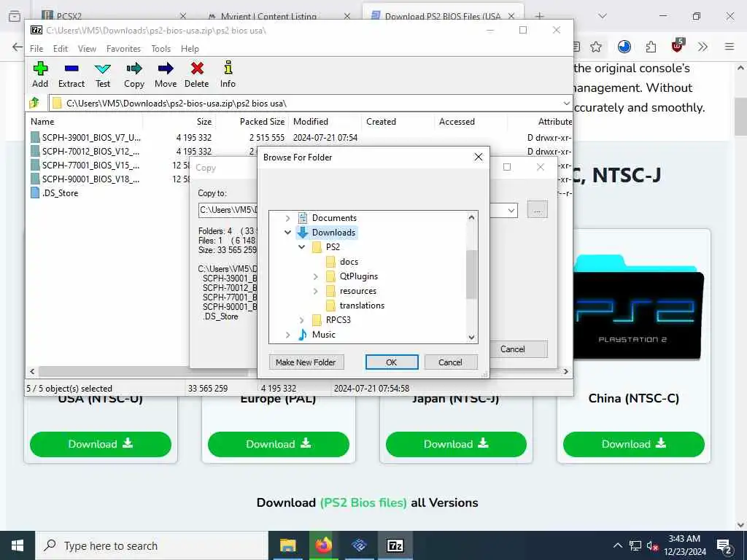
Task: Select SCPH-90001_BIOS_V18 folder row
Action: point(86,179)
